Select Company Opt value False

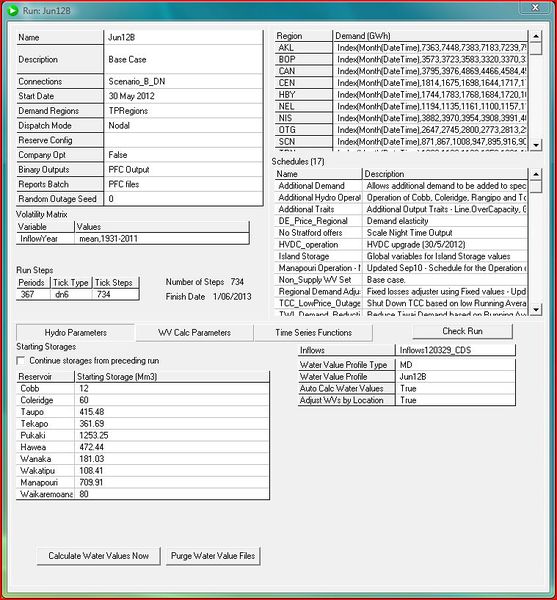coord(183,155)
